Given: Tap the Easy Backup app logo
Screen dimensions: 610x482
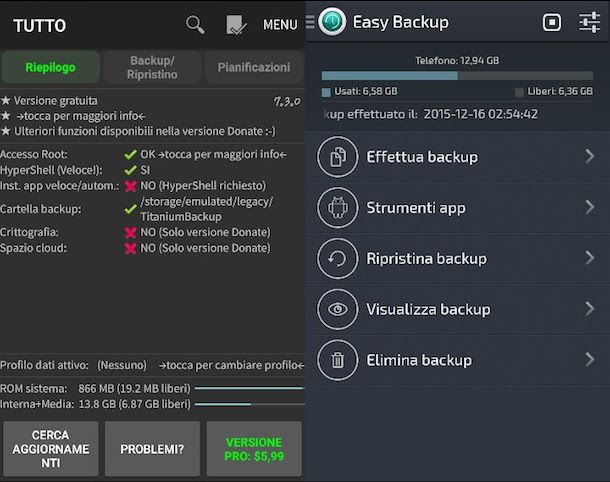Looking at the screenshot, I should pyautogui.click(x=332, y=22).
